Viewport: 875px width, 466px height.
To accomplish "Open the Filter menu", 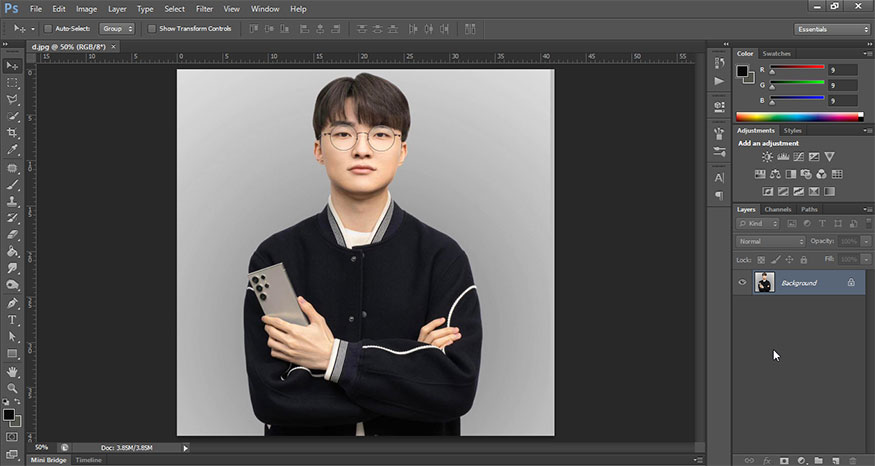I will click(x=204, y=9).
